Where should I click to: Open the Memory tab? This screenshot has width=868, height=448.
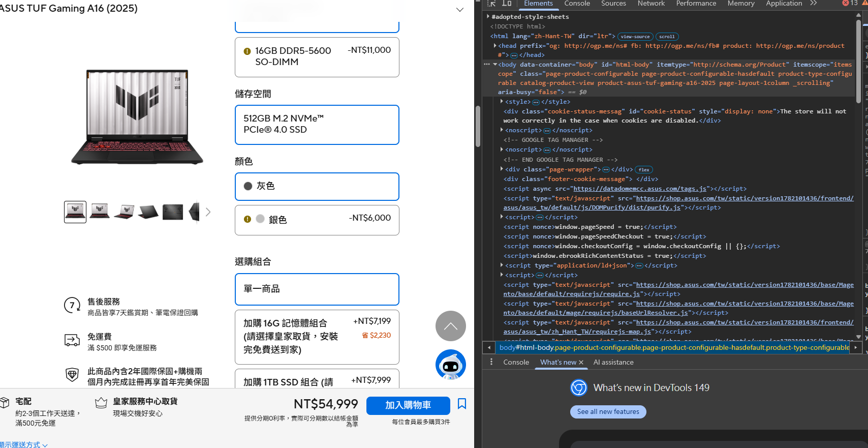coord(741,4)
